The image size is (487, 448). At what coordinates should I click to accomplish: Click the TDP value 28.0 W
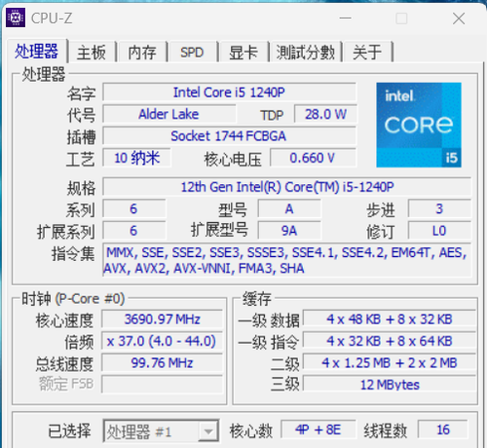coord(325,114)
